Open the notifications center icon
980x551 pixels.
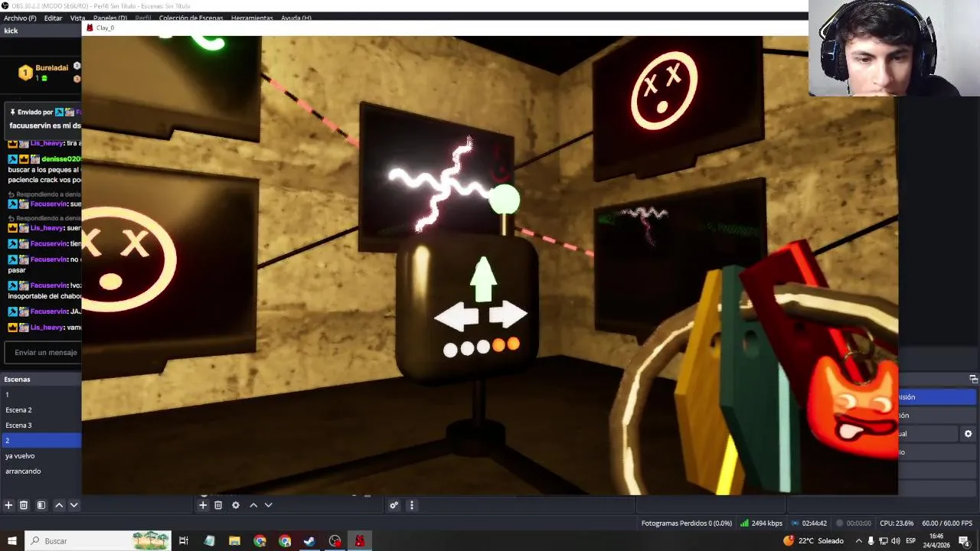[964, 541]
